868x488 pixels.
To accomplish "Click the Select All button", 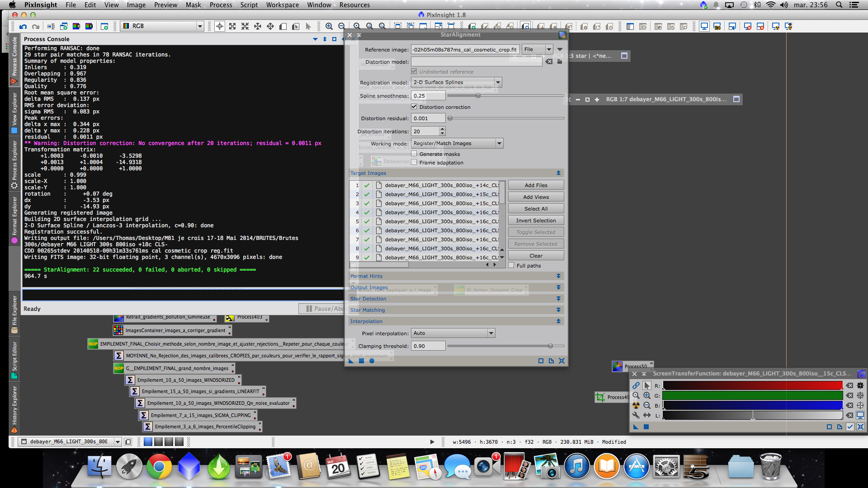I will point(536,209).
